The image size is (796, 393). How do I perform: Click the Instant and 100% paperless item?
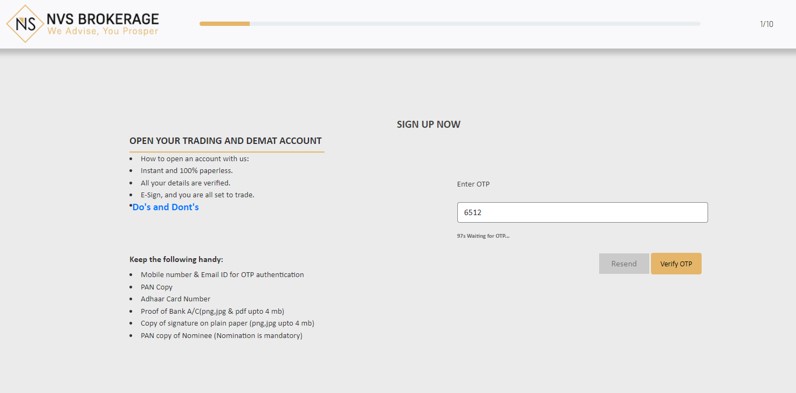[186, 171]
